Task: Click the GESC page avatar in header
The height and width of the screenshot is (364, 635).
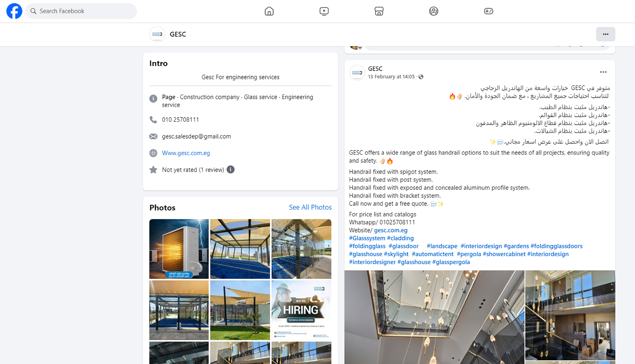Action: click(x=157, y=34)
